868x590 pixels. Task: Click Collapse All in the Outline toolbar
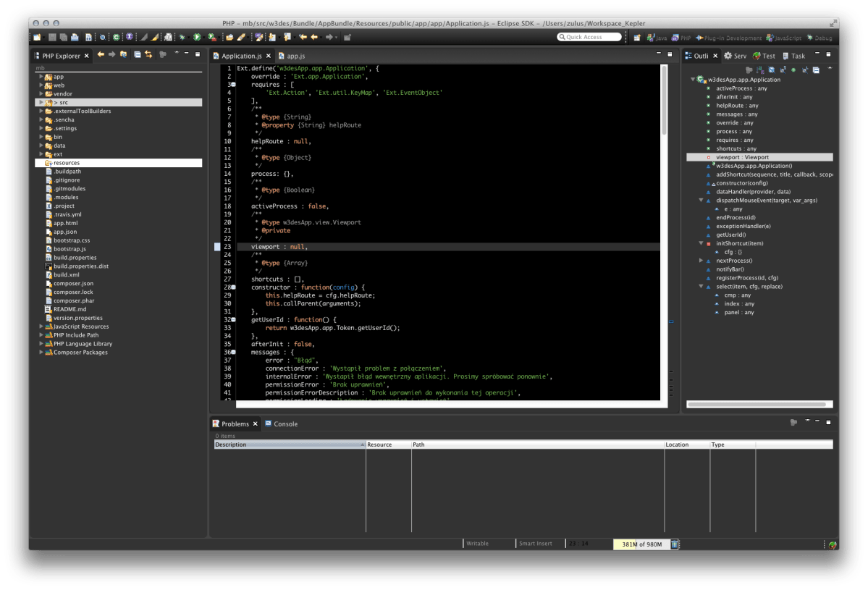816,70
